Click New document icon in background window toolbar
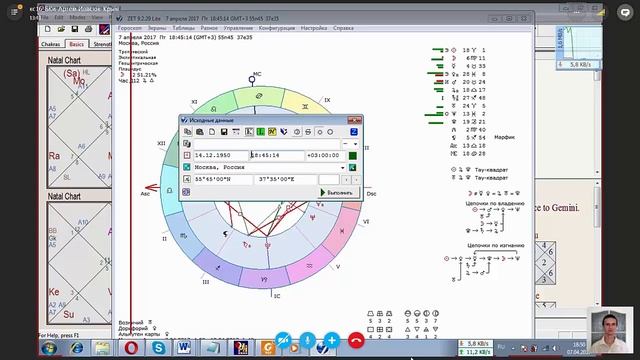640x360 pixels. (x=48, y=29)
